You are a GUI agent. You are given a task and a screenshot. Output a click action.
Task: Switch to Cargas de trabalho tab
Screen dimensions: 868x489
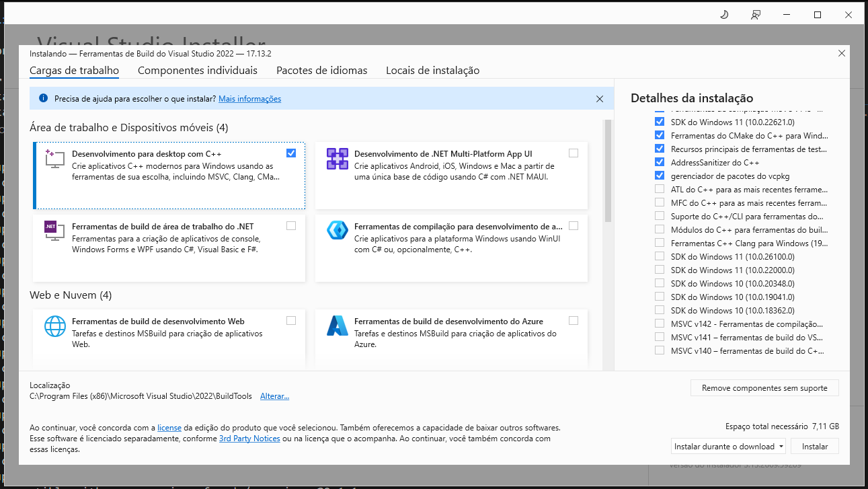click(x=74, y=70)
